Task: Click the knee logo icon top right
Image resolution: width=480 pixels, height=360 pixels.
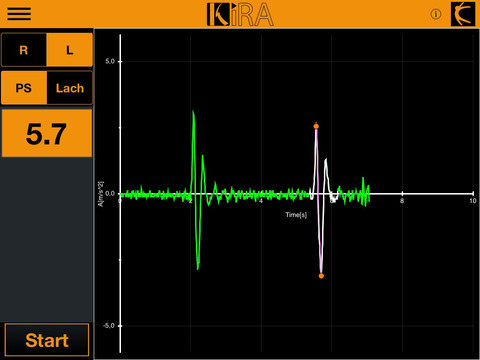Action: (463, 14)
